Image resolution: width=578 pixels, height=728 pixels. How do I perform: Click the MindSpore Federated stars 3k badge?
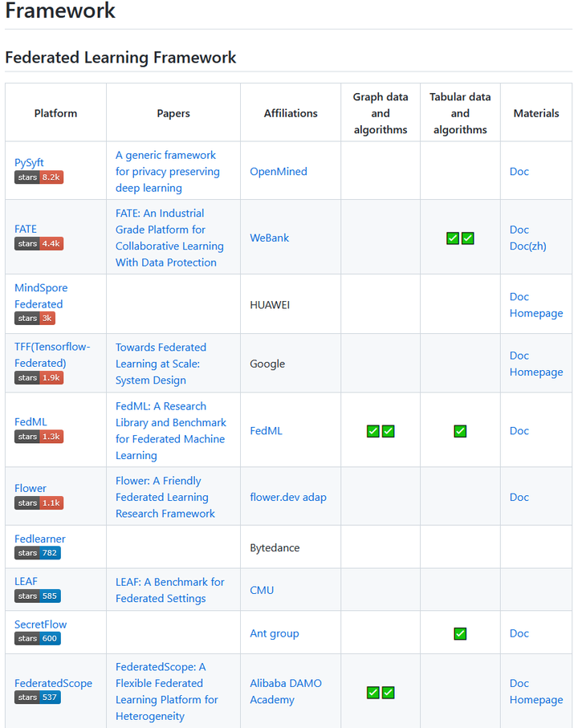[35, 319]
